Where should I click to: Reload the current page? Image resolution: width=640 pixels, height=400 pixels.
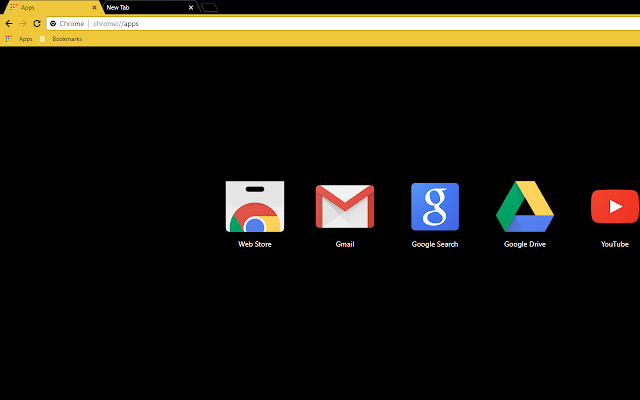point(37,24)
